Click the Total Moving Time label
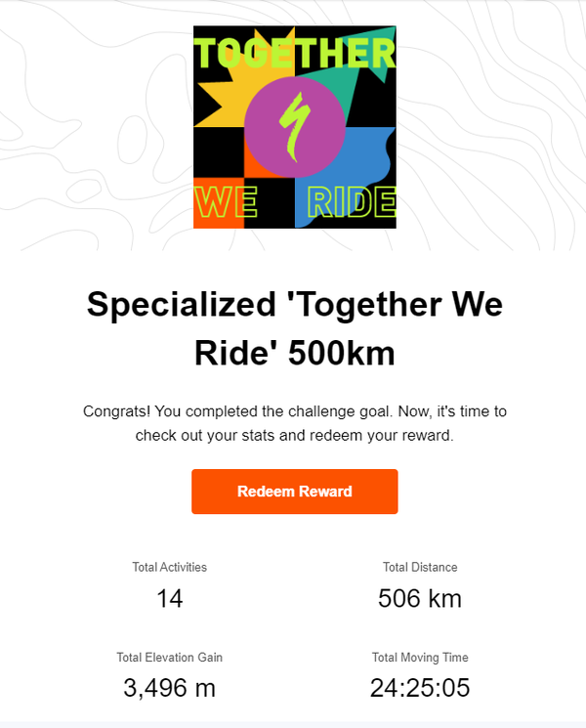Image resolution: width=586 pixels, height=728 pixels. click(420, 658)
